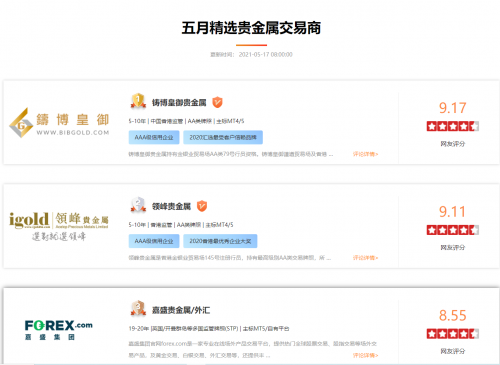Image resolution: width=500 pixels, height=365 pixels.
Task: Click the 2020汇选最受客户信赖品牌 tag
Action: pyautogui.click(x=223, y=137)
